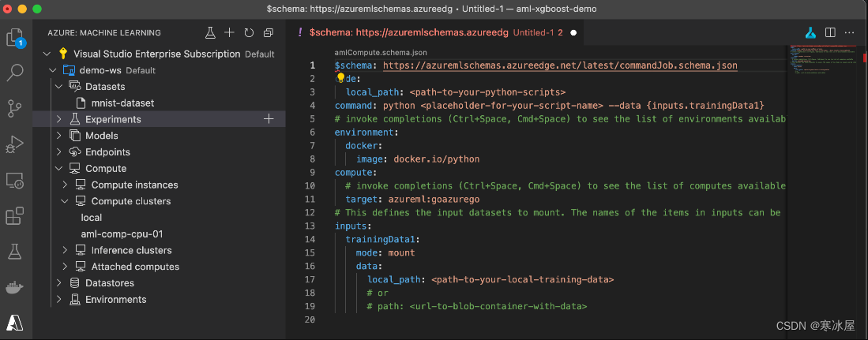This screenshot has width=868, height=340.
Task: Expand Compute instances
Action: pyautogui.click(x=65, y=185)
